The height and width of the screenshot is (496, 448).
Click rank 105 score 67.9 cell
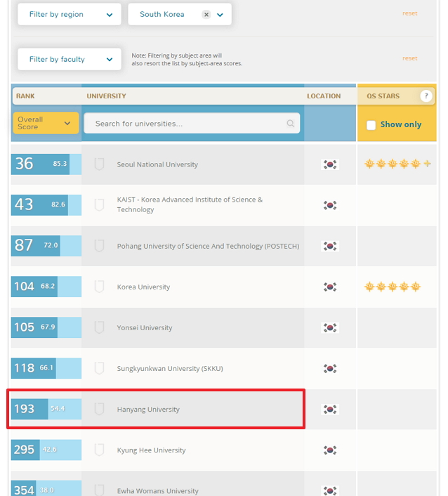pos(46,327)
